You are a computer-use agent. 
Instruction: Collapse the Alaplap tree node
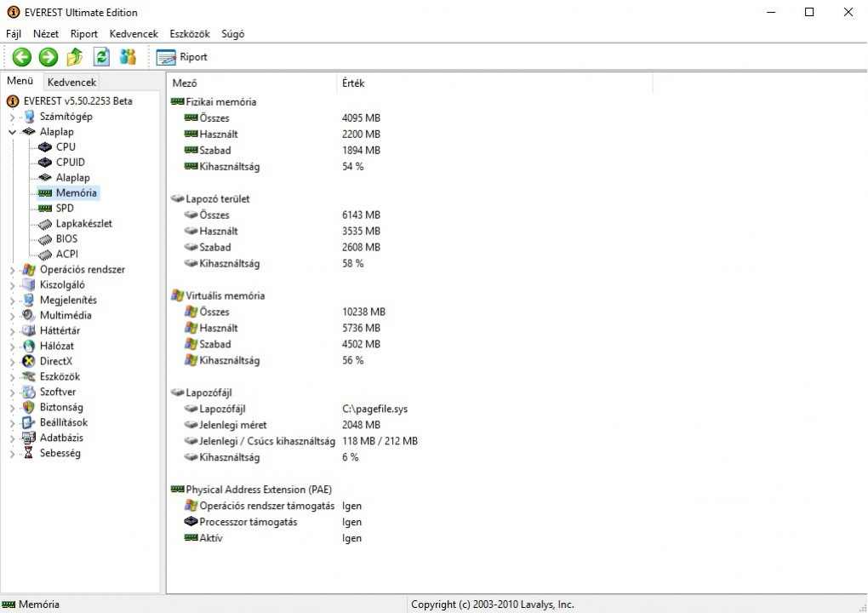click(12, 132)
